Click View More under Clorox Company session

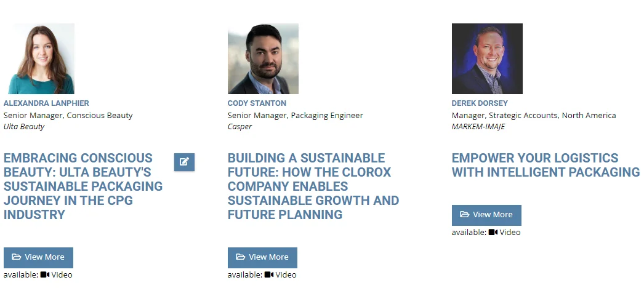[262, 258]
